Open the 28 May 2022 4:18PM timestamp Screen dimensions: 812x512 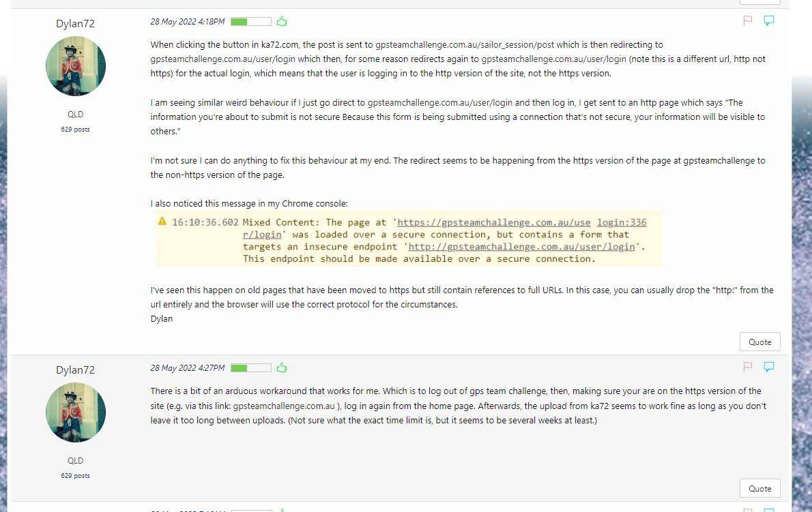pyautogui.click(x=188, y=22)
